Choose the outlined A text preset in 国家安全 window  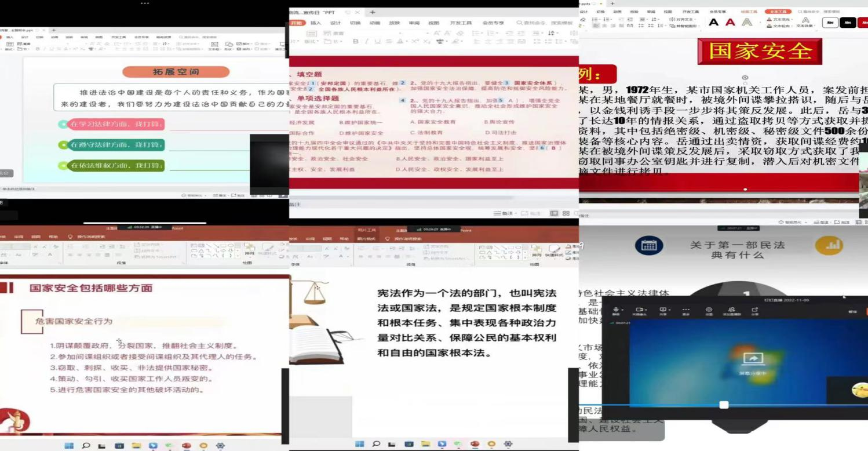[x=747, y=22]
